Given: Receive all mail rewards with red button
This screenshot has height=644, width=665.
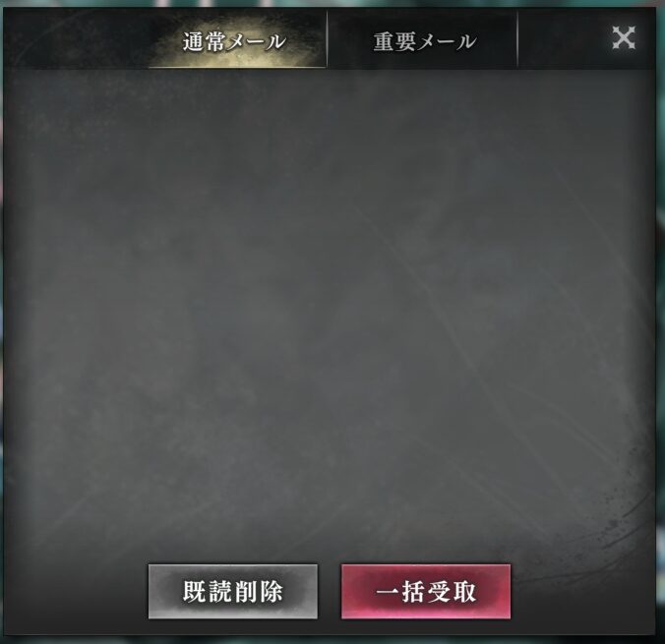Looking at the screenshot, I should point(426,591).
